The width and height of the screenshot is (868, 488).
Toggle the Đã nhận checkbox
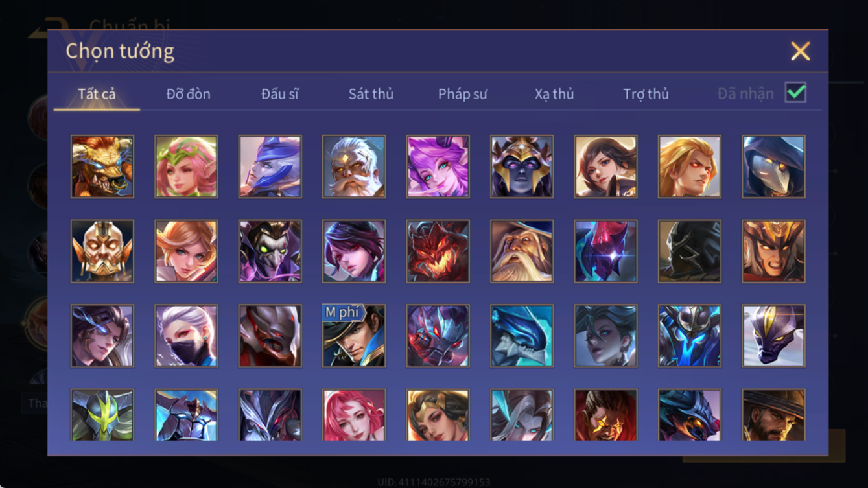[795, 93]
